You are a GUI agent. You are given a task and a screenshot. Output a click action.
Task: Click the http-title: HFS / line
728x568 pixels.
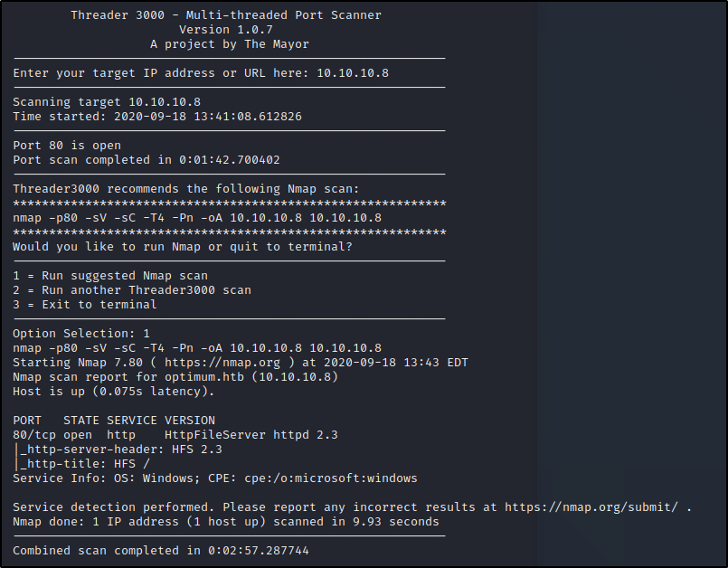point(85,463)
